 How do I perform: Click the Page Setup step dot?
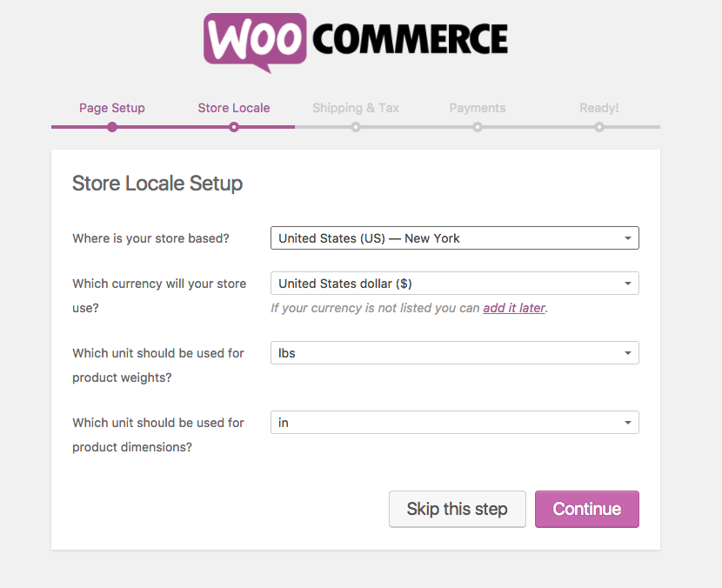(x=112, y=127)
